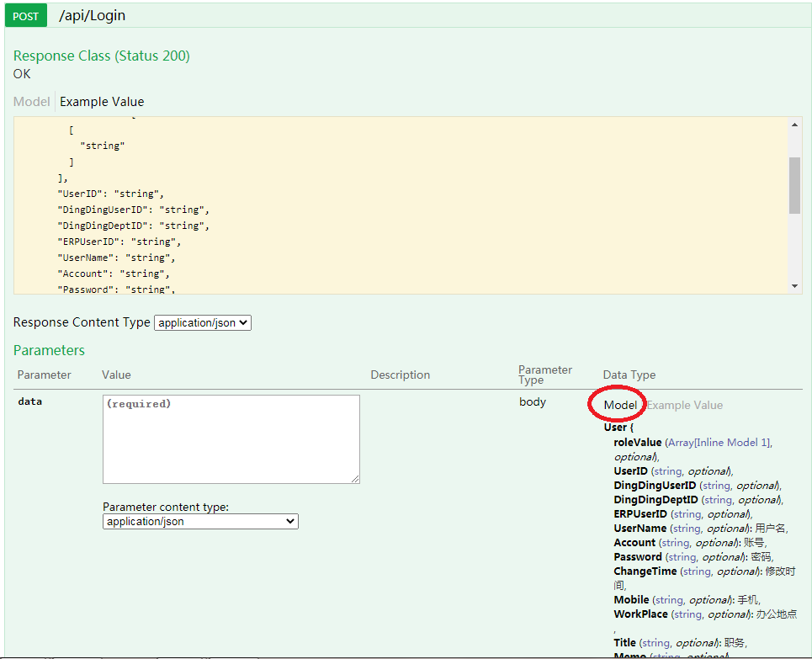Select the data parameter Model tab
812x659 pixels.
620,405
